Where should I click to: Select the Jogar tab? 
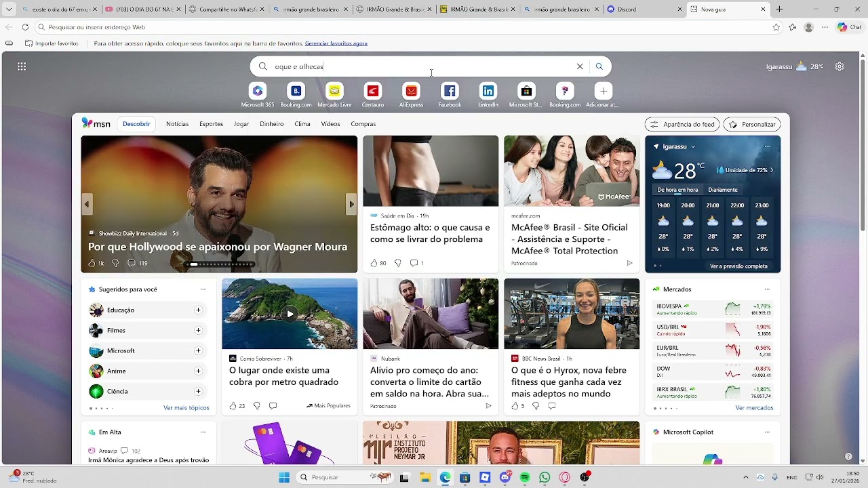click(x=241, y=124)
